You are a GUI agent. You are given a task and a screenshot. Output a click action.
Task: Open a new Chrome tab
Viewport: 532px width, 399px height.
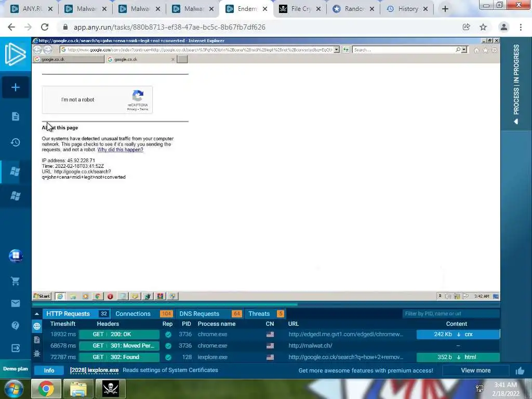445,9
